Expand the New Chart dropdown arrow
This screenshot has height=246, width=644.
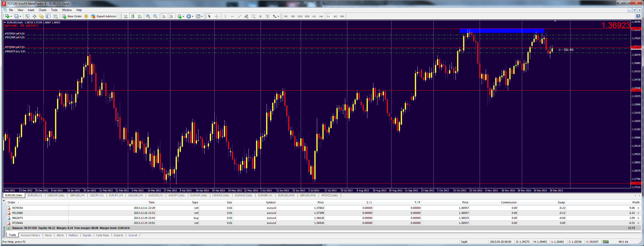[11, 17]
